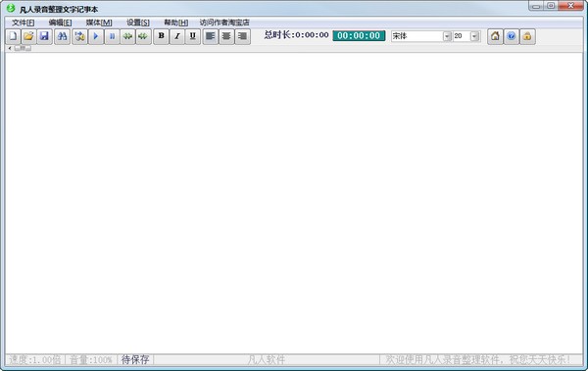Open find using the binoculars icon
Screen dimensions: 588x371
pyautogui.click(x=63, y=36)
